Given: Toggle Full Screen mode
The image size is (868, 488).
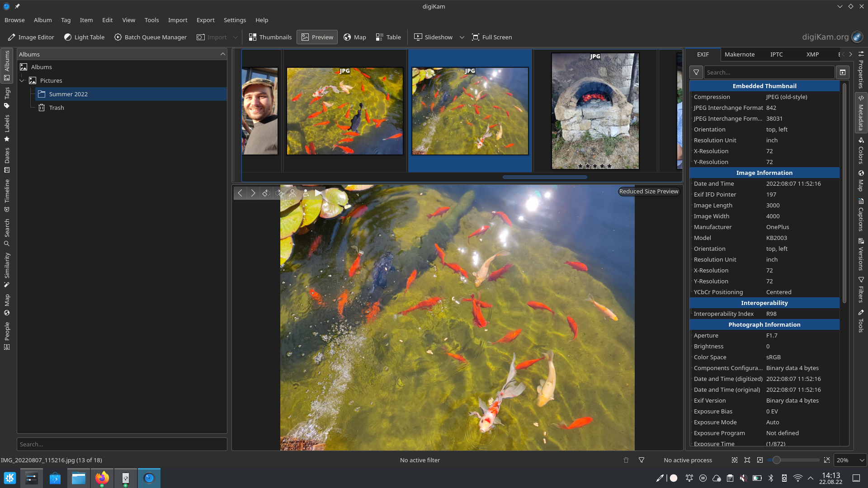Looking at the screenshot, I should click(492, 37).
